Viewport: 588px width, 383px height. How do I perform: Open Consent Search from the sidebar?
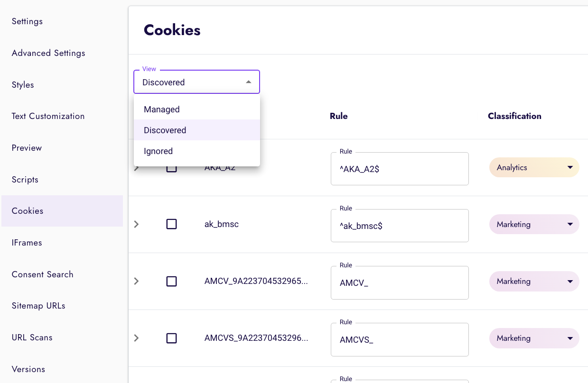(42, 274)
